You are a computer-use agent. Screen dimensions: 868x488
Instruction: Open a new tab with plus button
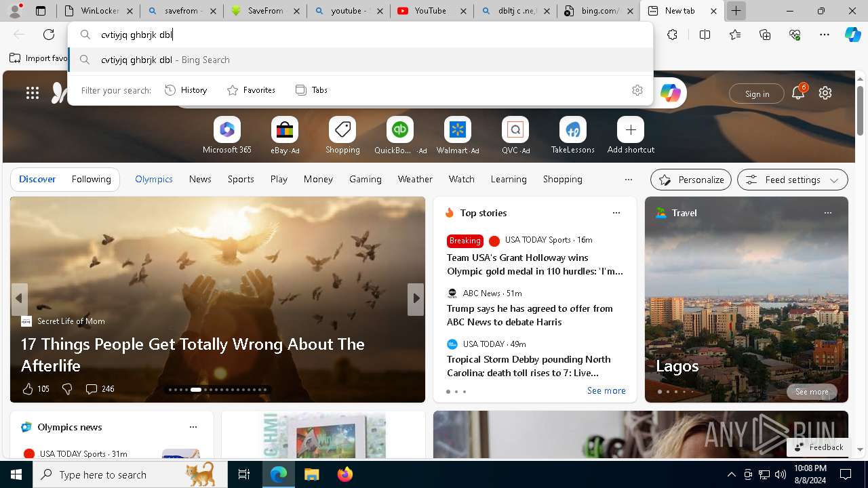[736, 11]
